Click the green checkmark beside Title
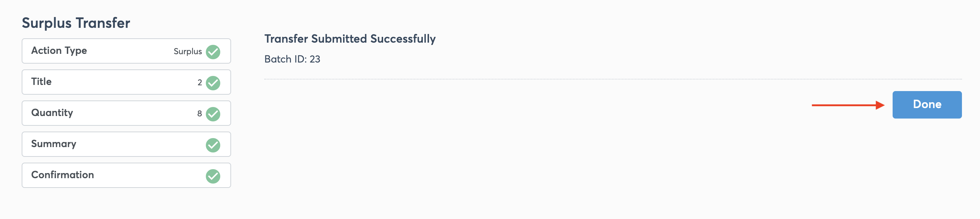The image size is (980, 219). click(x=213, y=82)
